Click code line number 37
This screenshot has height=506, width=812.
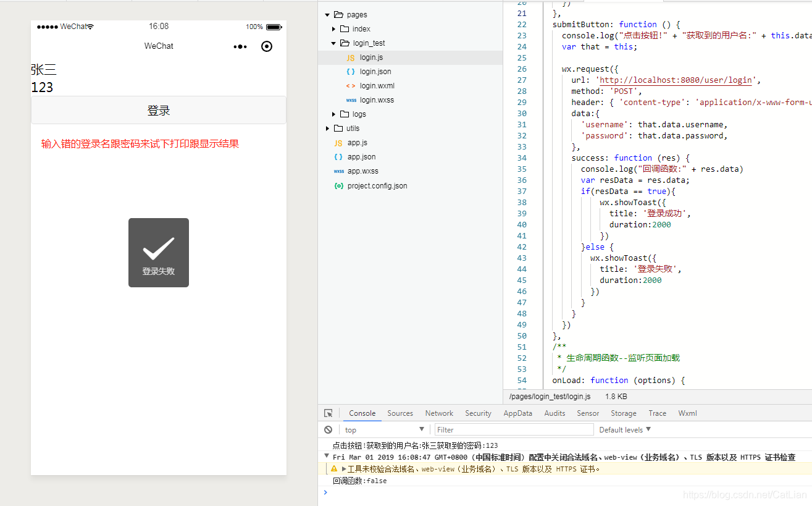click(x=522, y=191)
